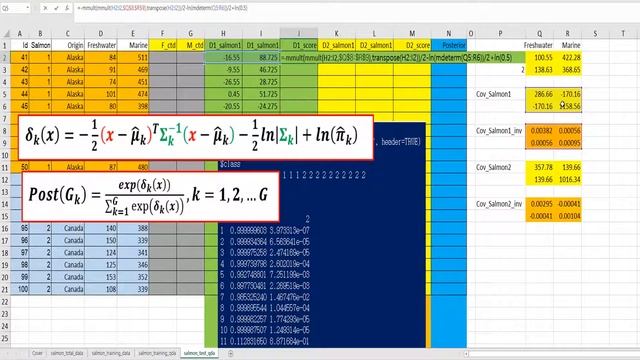Click the "Origin" header cell
The height and width of the screenshot is (360, 640).
tap(68, 45)
